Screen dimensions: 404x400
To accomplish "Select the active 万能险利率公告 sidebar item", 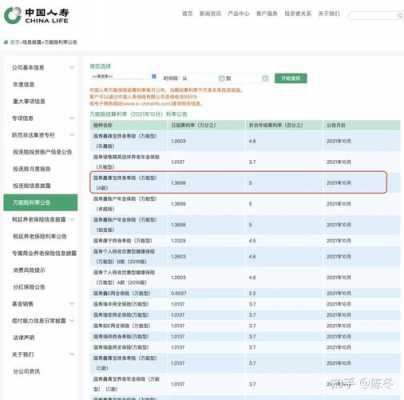I will [x=41, y=203].
